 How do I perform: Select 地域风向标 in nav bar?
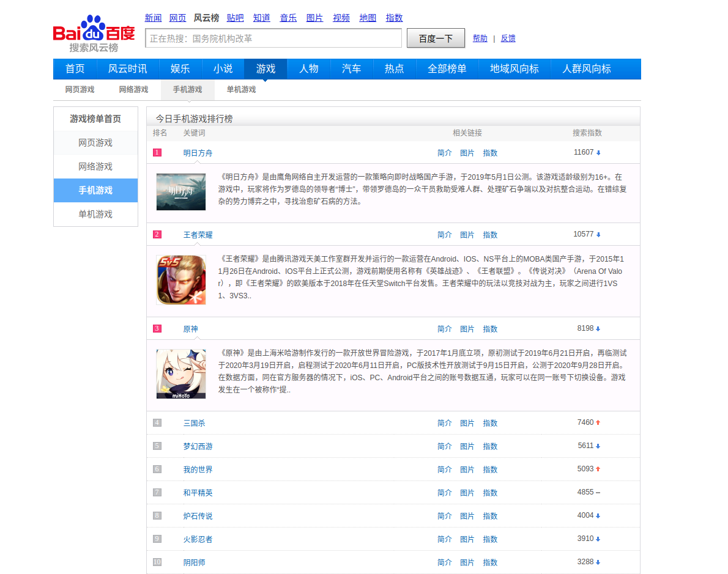coord(514,68)
